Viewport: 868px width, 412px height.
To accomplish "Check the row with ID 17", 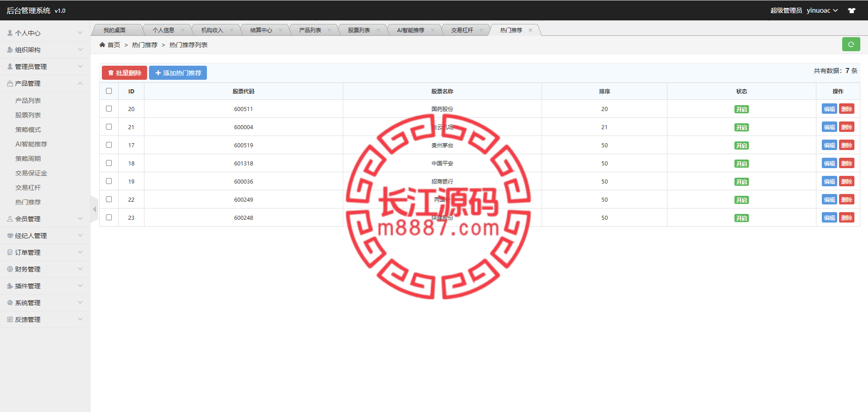I will (x=109, y=145).
